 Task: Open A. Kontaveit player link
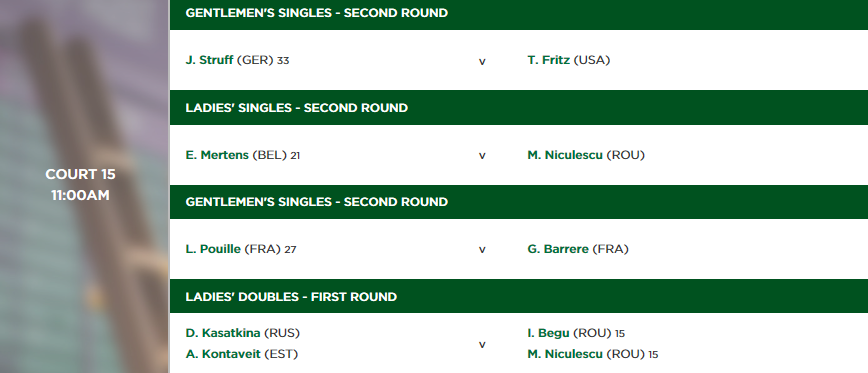click(x=223, y=354)
